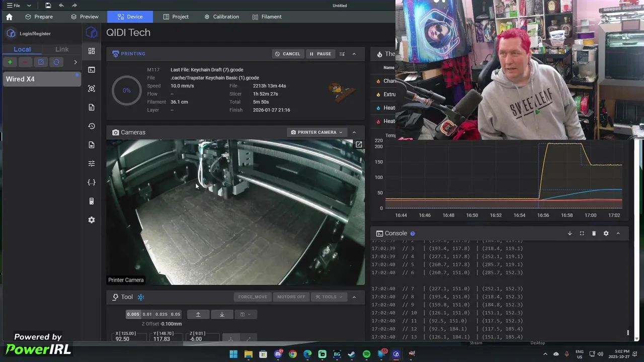Save project via floppy disk icon
This screenshot has height=362, width=644.
click(x=48, y=6)
